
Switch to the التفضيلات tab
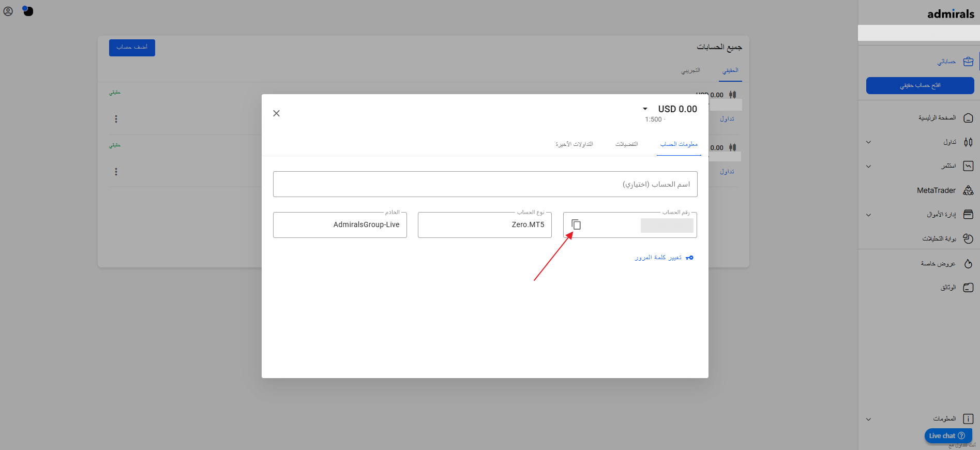pos(627,144)
